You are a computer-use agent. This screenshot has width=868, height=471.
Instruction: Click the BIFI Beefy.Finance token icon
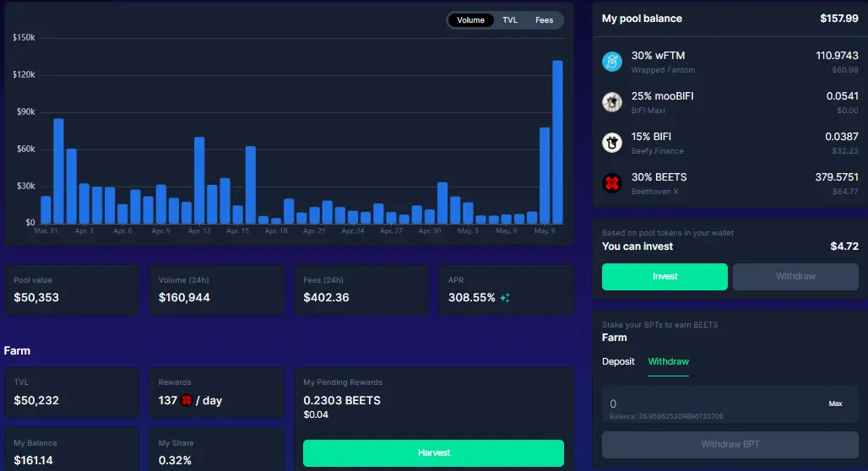[611, 143]
